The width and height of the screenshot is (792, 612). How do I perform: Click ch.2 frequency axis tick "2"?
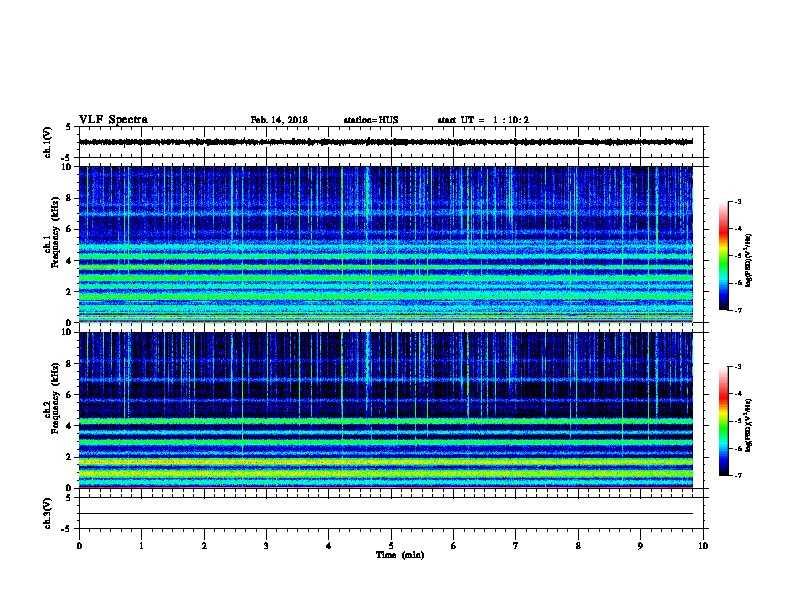[70, 457]
